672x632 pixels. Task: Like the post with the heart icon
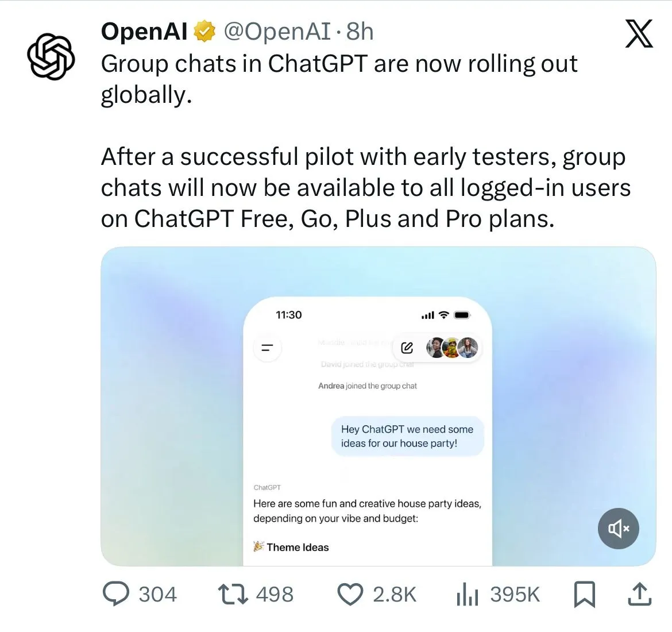[x=350, y=594]
